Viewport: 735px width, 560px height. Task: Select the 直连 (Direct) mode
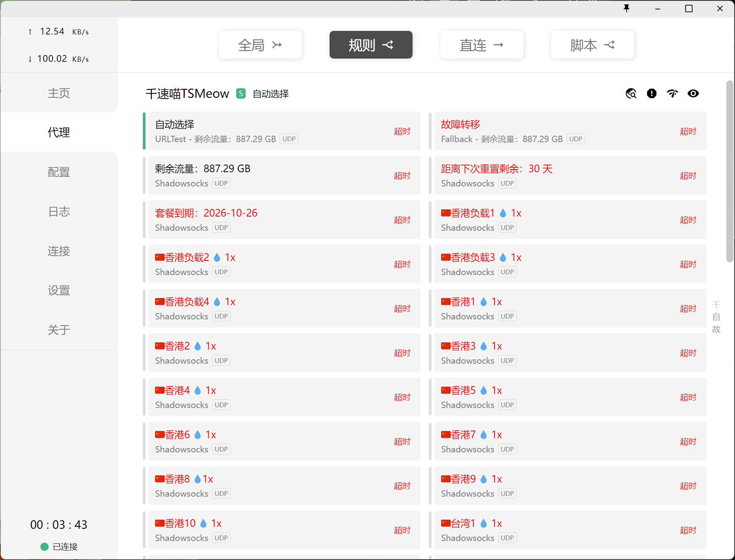pos(481,45)
